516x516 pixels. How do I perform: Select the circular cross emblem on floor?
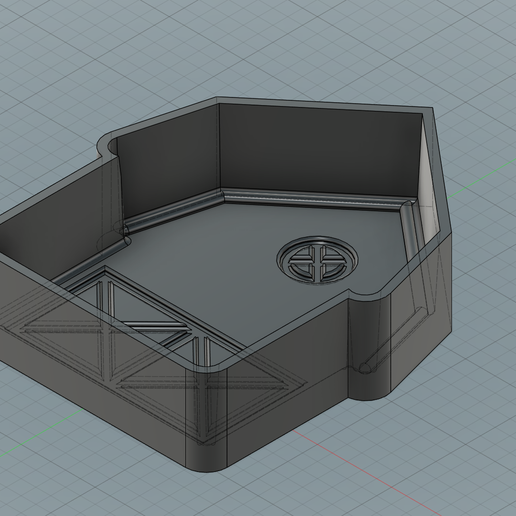coord(318,260)
